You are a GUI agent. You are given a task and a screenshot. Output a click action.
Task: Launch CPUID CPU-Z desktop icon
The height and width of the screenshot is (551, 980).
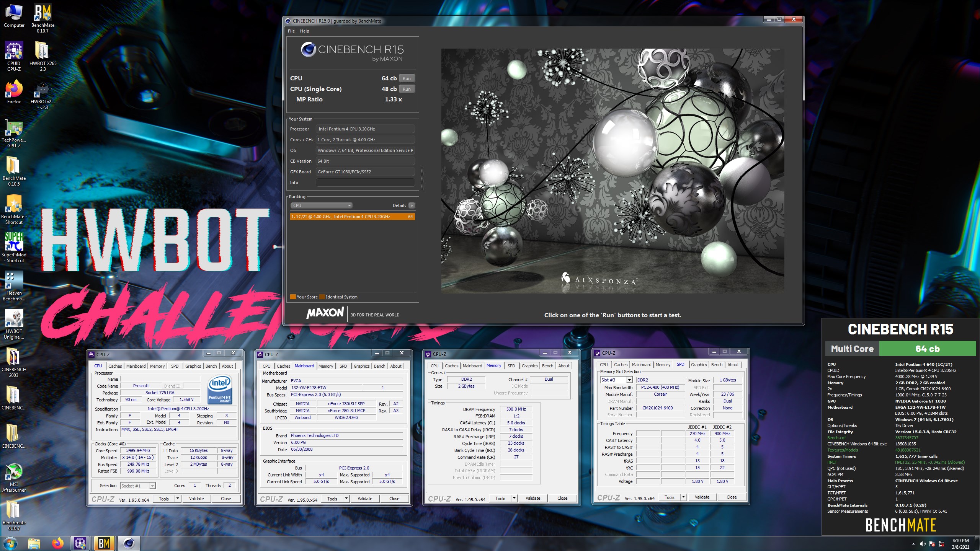click(x=14, y=56)
